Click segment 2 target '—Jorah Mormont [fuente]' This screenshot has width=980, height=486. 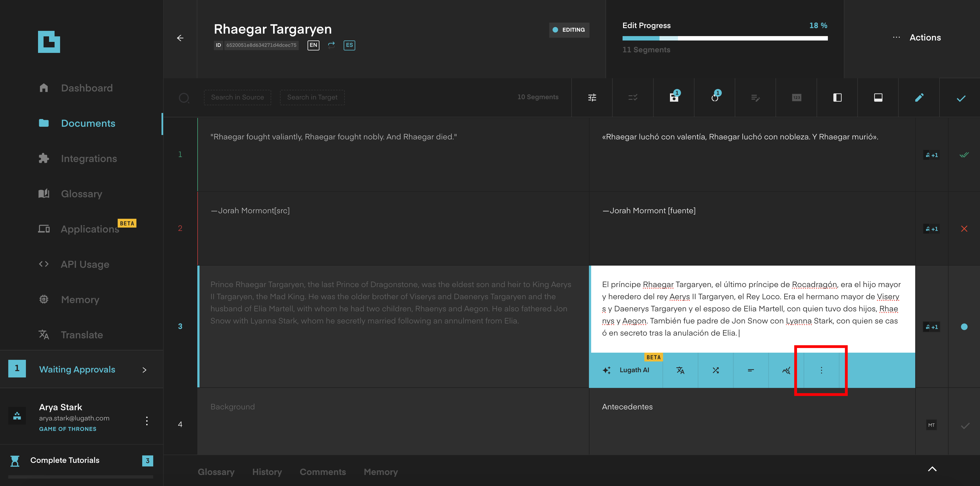(x=649, y=211)
